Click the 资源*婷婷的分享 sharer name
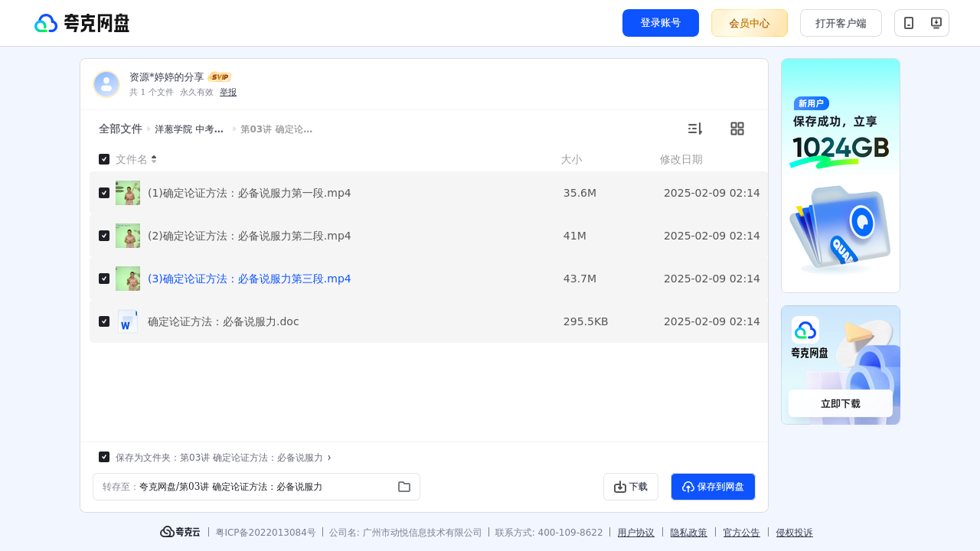This screenshot has height=551, width=980. coord(167,77)
